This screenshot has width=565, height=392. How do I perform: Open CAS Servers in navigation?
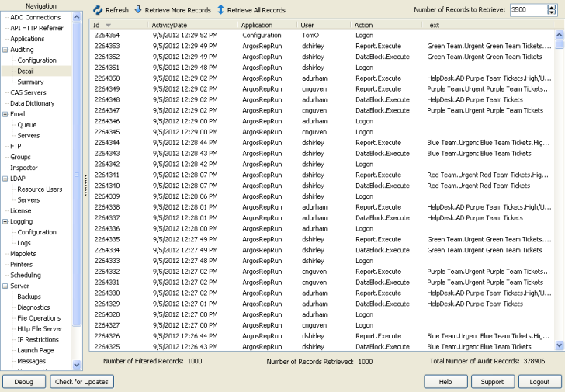click(28, 92)
